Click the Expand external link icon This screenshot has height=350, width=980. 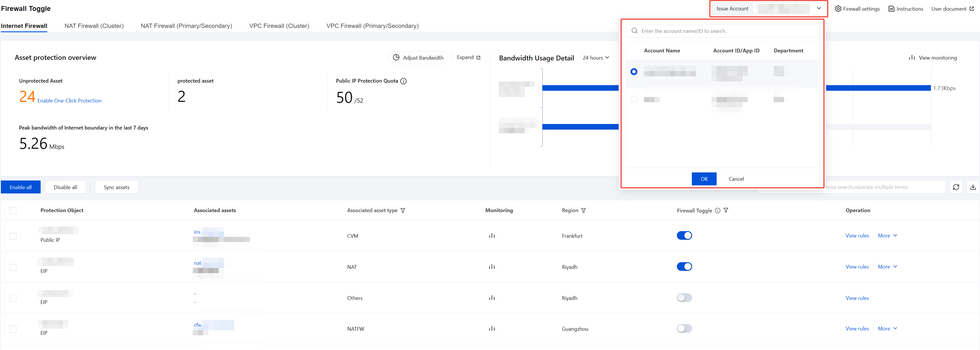[x=478, y=57]
